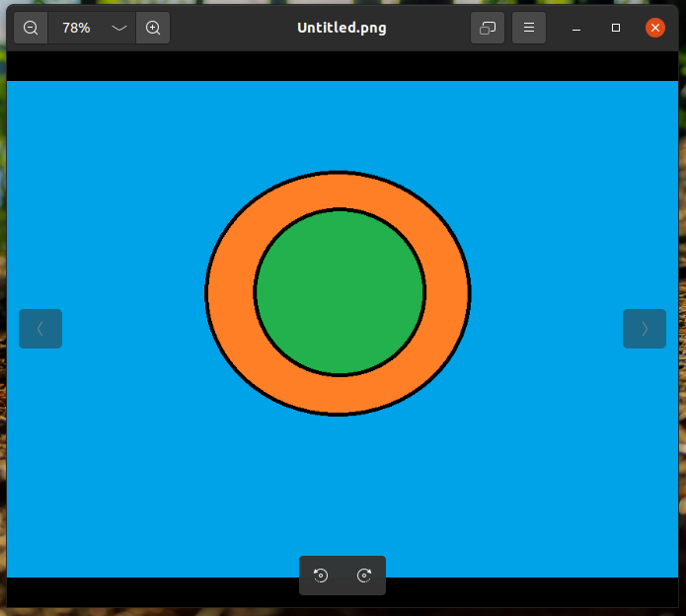
Task: Expand the zoom level dropdown arrow
Action: (x=119, y=28)
